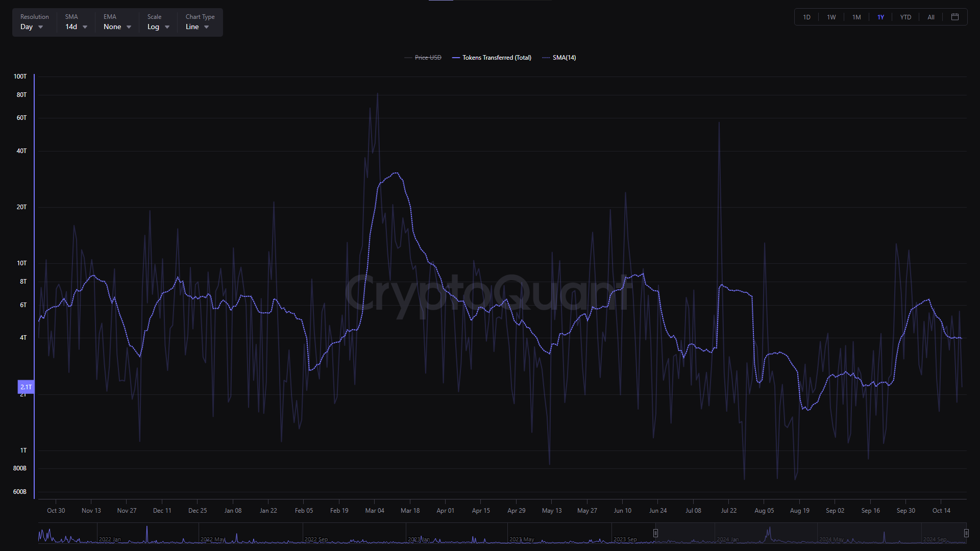This screenshot has width=980, height=551.
Task: Toggle the SMA(14) series in legend
Action: (x=559, y=58)
